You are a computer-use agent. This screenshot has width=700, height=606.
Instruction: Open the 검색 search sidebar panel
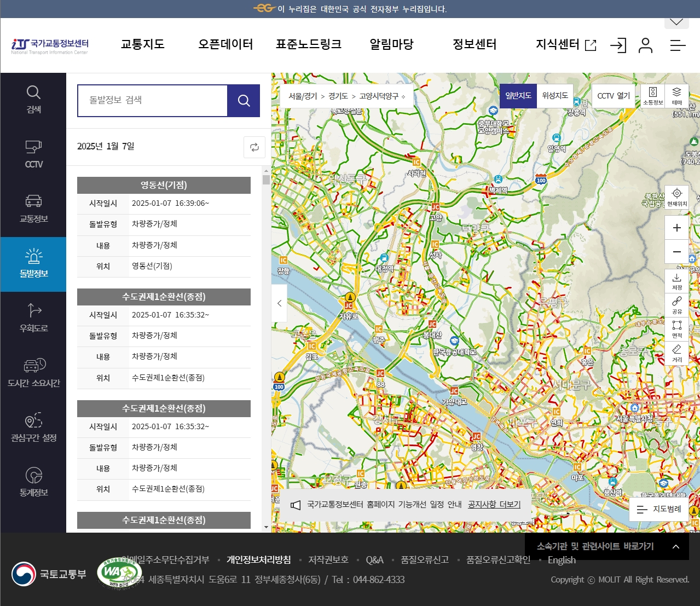[x=33, y=100]
